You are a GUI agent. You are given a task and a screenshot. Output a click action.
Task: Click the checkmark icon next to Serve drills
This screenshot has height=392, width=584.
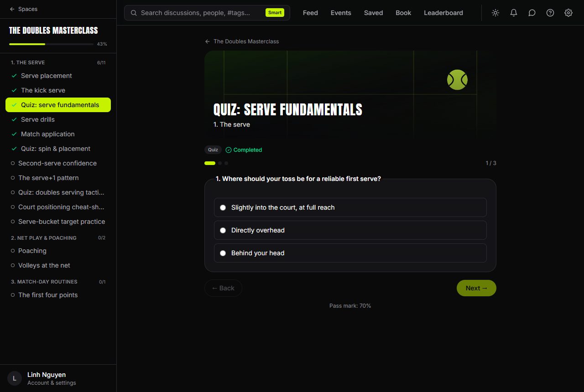14,119
